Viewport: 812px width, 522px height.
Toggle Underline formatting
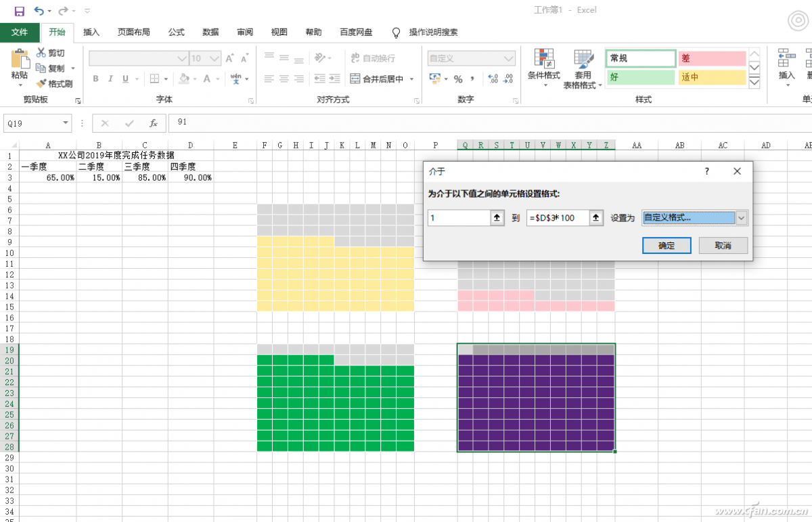tap(125, 79)
